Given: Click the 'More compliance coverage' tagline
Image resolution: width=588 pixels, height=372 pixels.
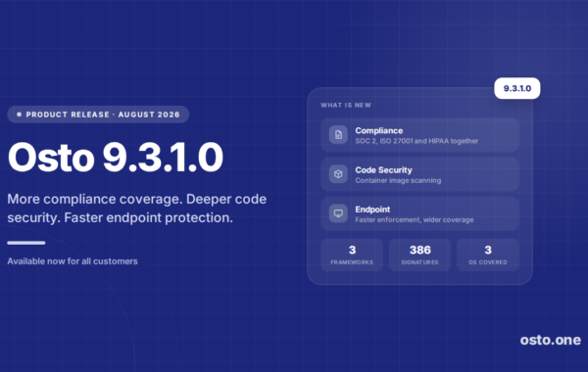Looking at the screenshot, I should [x=136, y=209].
